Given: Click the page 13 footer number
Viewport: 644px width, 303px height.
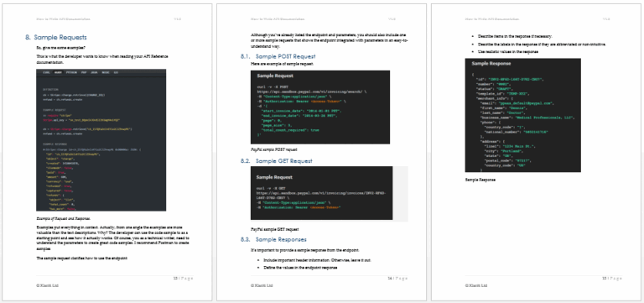Looking at the screenshot, I should click(x=183, y=279).
